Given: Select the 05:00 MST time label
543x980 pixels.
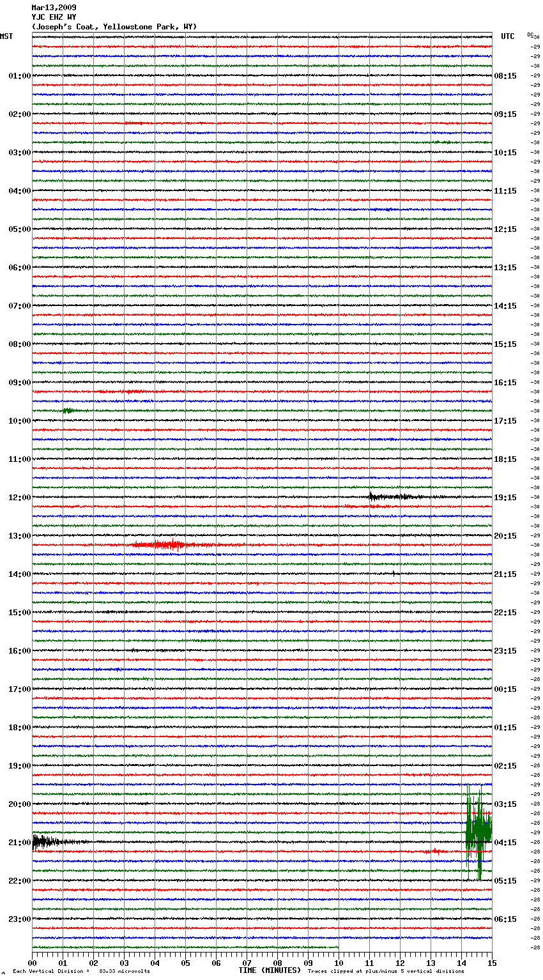Looking at the screenshot, I should 20,229.
